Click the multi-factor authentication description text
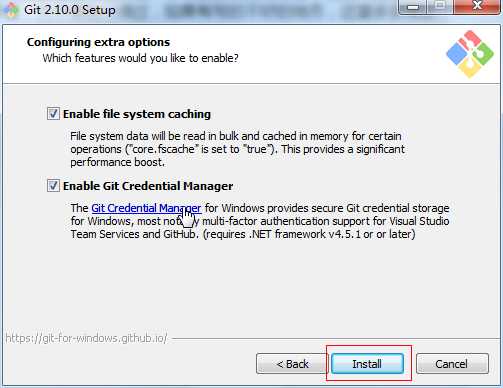The width and height of the screenshot is (503, 388). pos(260,221)
